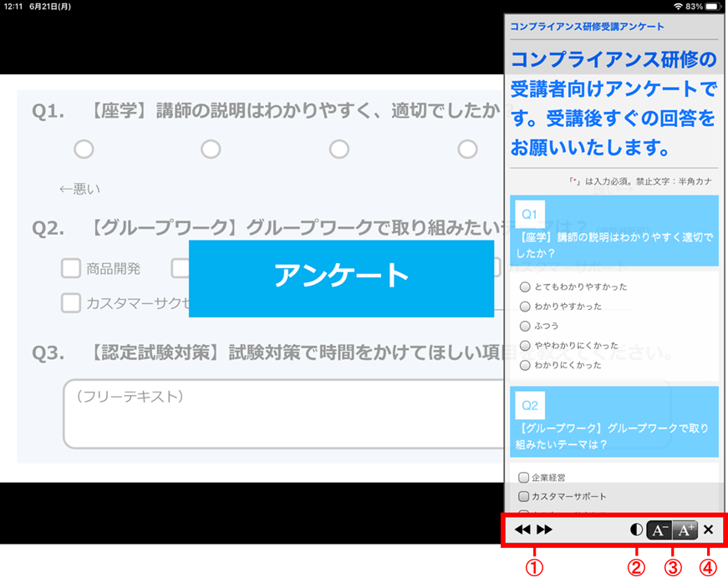Screen dimensions: 728x588
Task: Click the rewind double-arrow icon
Action: (522, 530)
